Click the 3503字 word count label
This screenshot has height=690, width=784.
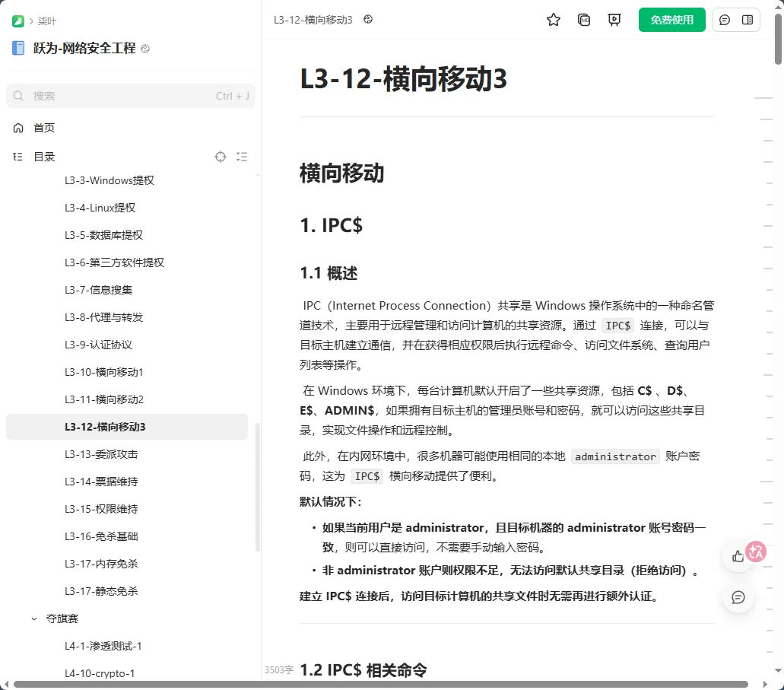278,670
